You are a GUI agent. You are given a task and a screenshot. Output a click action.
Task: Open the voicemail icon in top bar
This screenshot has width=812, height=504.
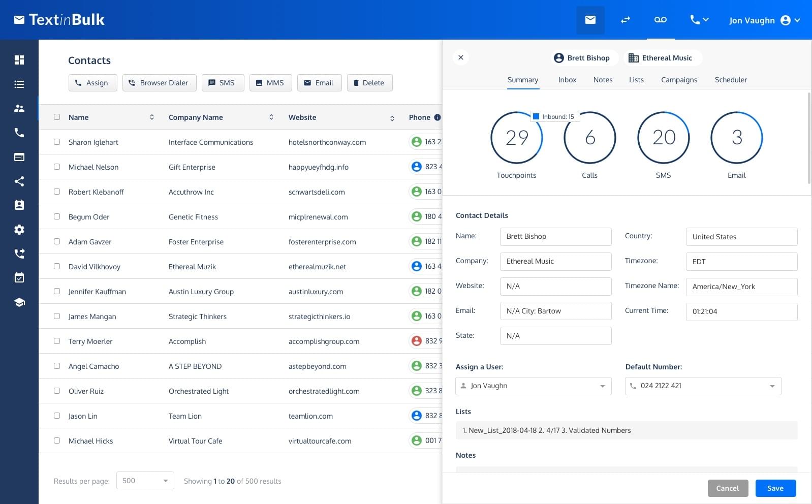click(x=660, y=20)
